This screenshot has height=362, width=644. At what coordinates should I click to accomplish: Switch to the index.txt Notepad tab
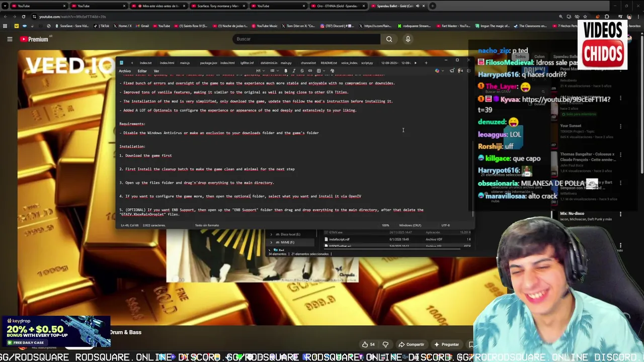145,63
